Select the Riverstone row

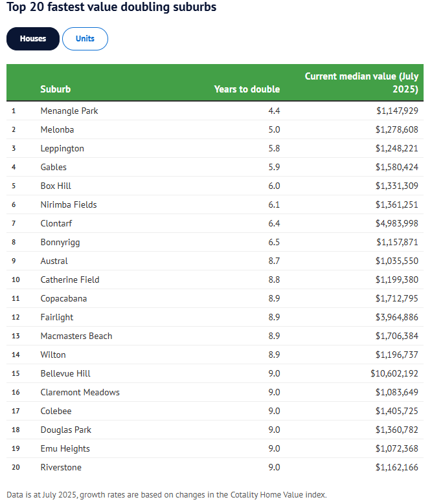[61, 467]
